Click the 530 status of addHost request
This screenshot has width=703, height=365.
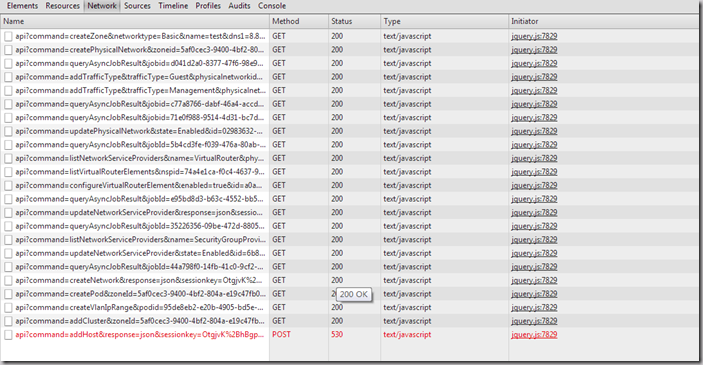coord(337,335)
